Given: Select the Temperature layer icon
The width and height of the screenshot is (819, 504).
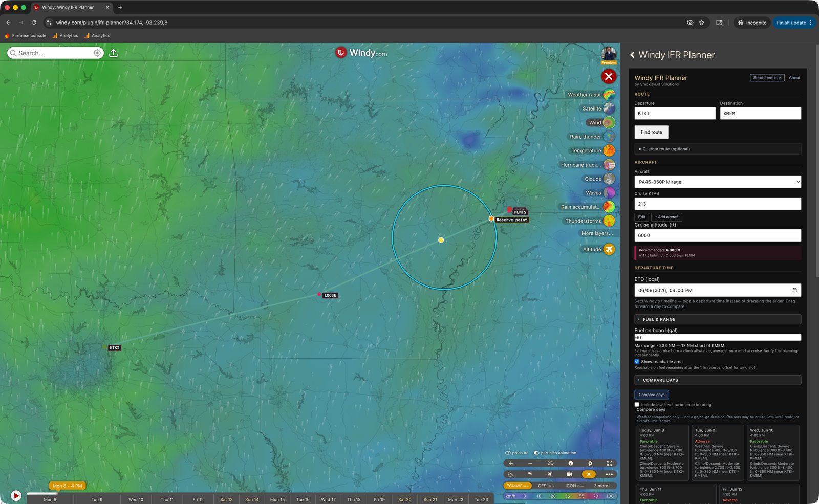Looking at the screenshot, I should 609,151.
